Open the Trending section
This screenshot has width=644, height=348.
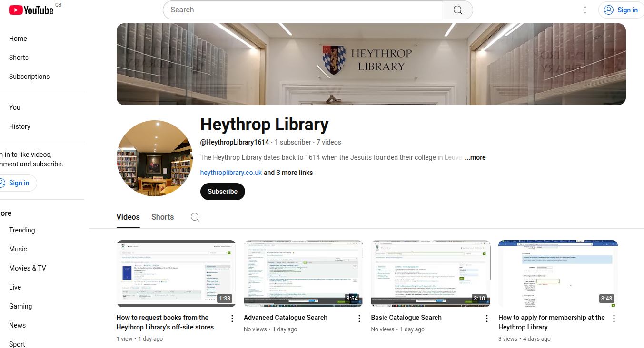click(x=21, y=230)
